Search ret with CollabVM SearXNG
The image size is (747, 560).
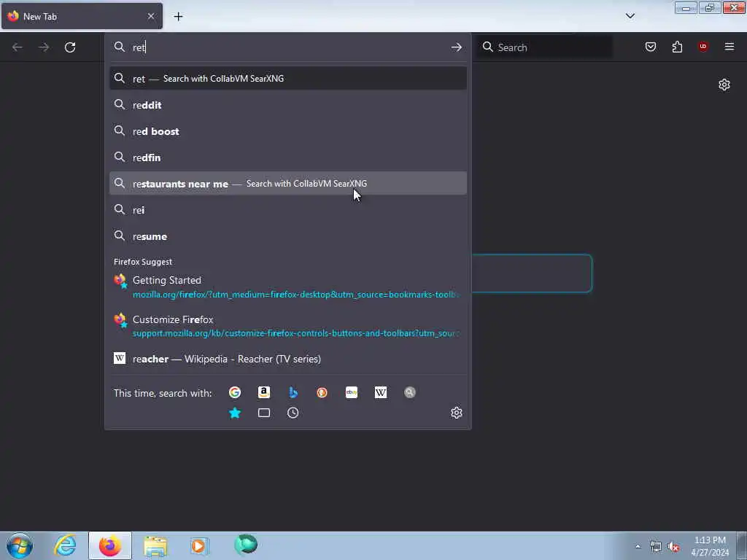[x=287, y=79]
